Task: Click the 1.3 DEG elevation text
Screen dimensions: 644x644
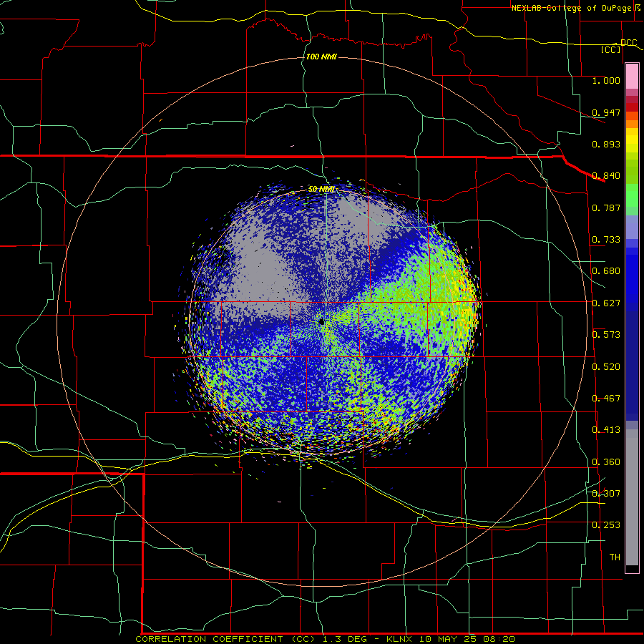Action: click(x=345, y=639)
